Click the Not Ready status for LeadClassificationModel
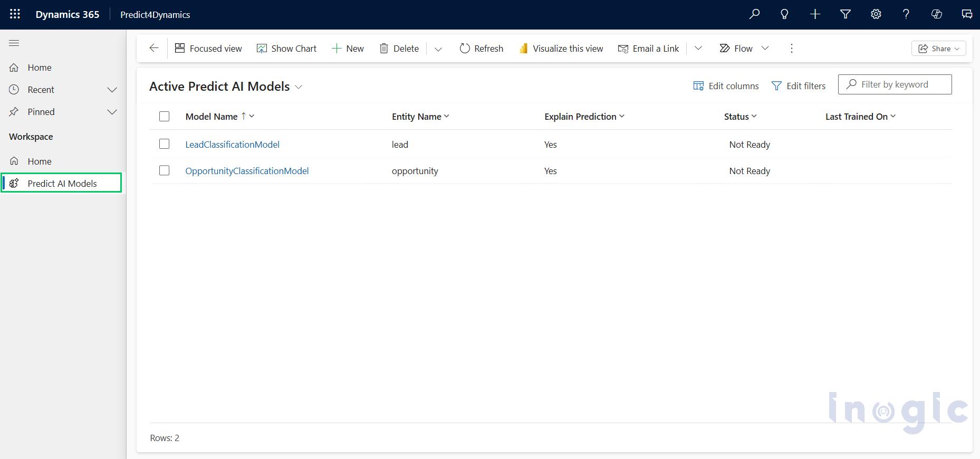The width and height of the screenshot is (980, 459). [x=750, y=145]
